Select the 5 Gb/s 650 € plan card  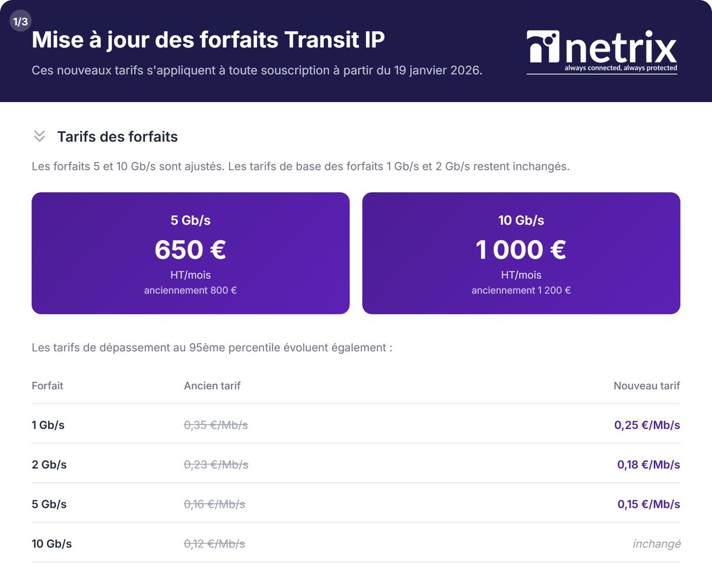(190, 253)
